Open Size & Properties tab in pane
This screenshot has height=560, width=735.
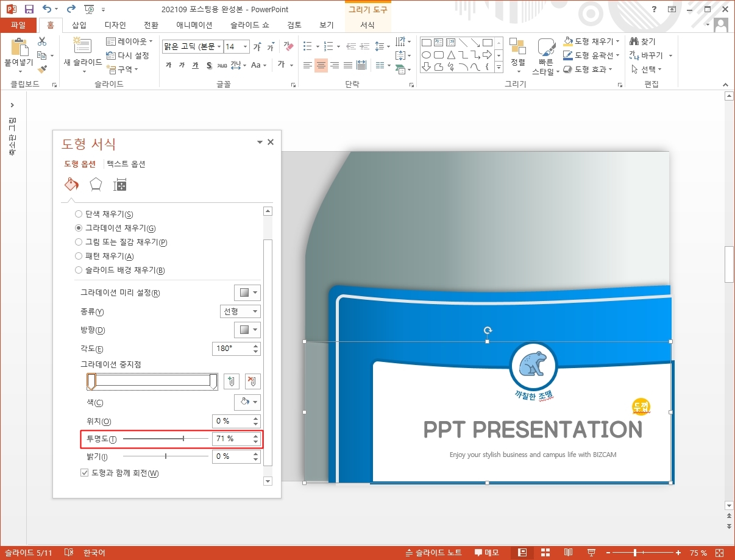120,185
